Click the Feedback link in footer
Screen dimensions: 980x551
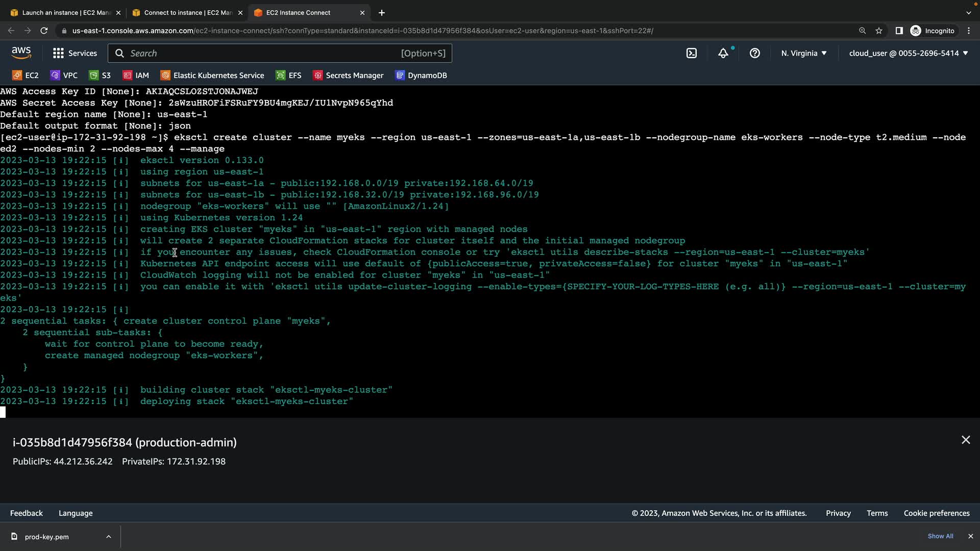pyautogui.click(x=27, y=513)
